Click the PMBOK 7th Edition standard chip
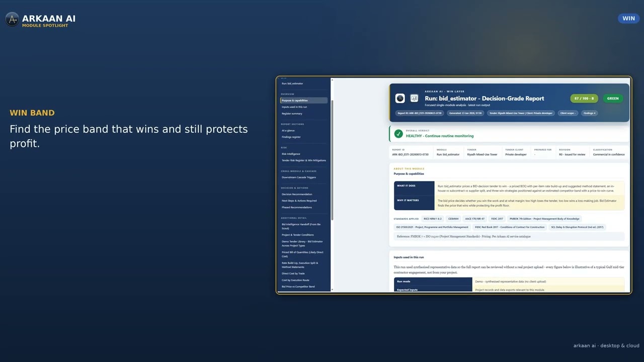This screenshot has width=644, height=362. click(544, 219)
